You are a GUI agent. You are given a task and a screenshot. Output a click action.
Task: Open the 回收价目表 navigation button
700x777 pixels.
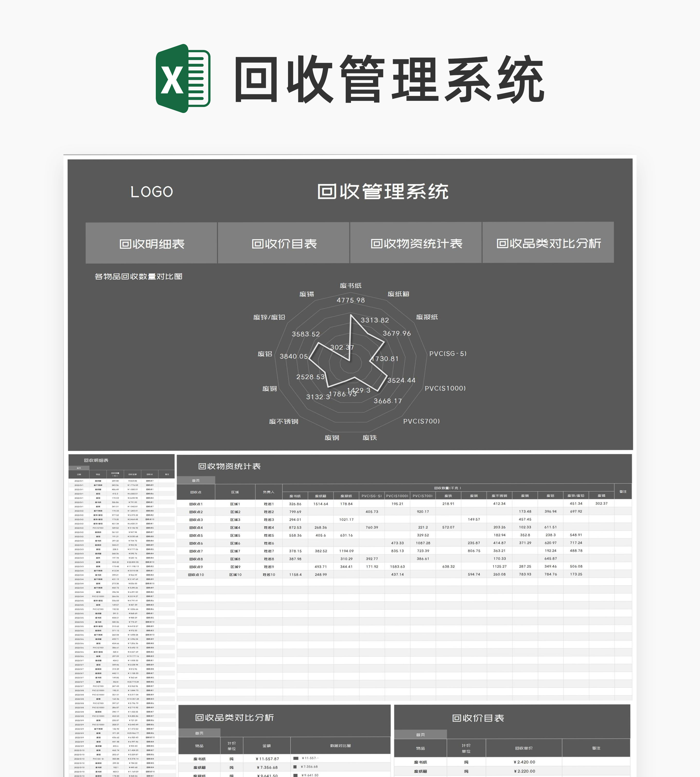pos(284,243)
